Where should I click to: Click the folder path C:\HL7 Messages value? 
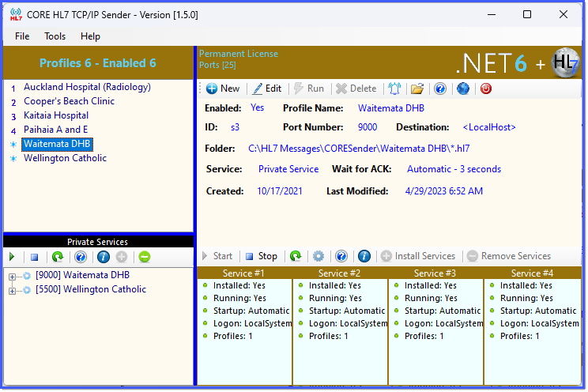click(359, 149)
